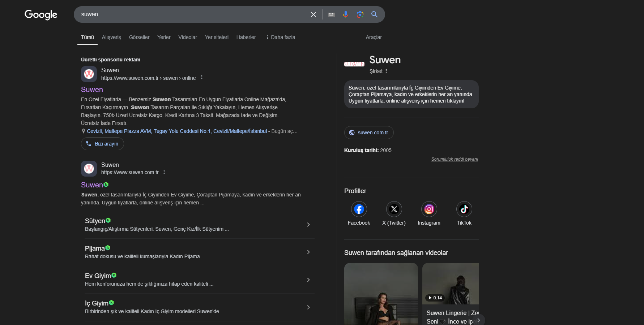Clear the search box text
Image resolution: width=644 pixels, height=325 pixels.
(313, 14)
